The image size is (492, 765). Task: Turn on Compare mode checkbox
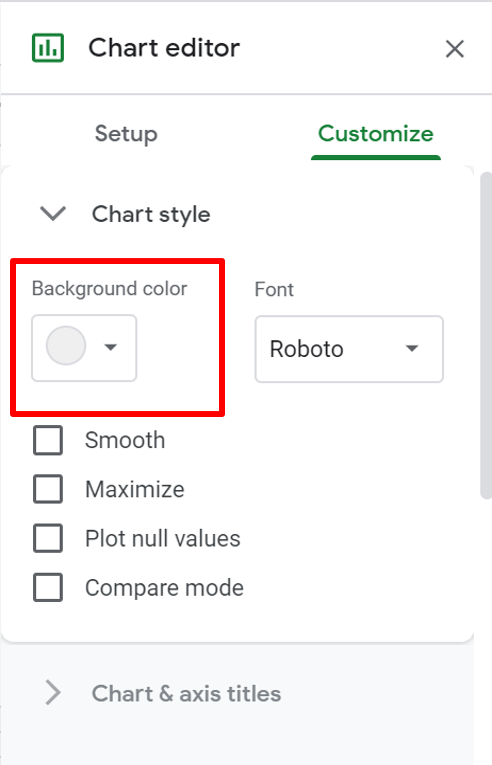point(48,587)
